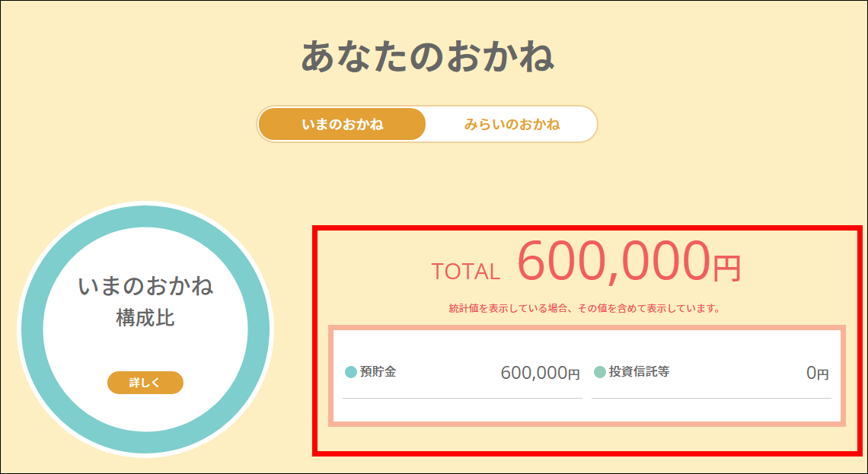Open details with the 詳しく button

(x=145, y=382)
